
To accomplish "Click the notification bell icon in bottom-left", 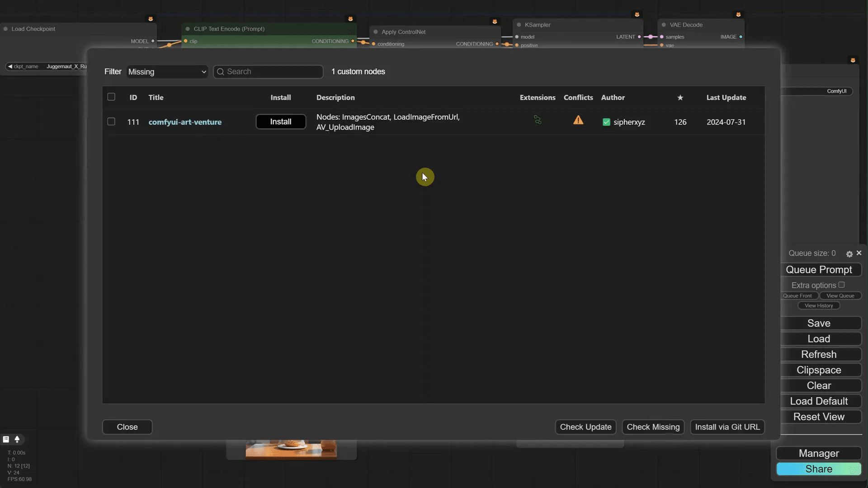I will (18, 439).
